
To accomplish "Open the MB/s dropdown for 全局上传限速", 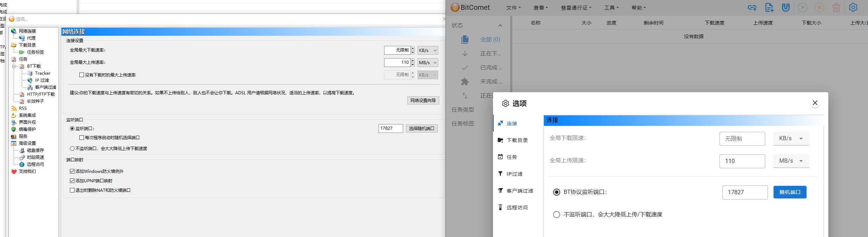I will click(791, 161).
